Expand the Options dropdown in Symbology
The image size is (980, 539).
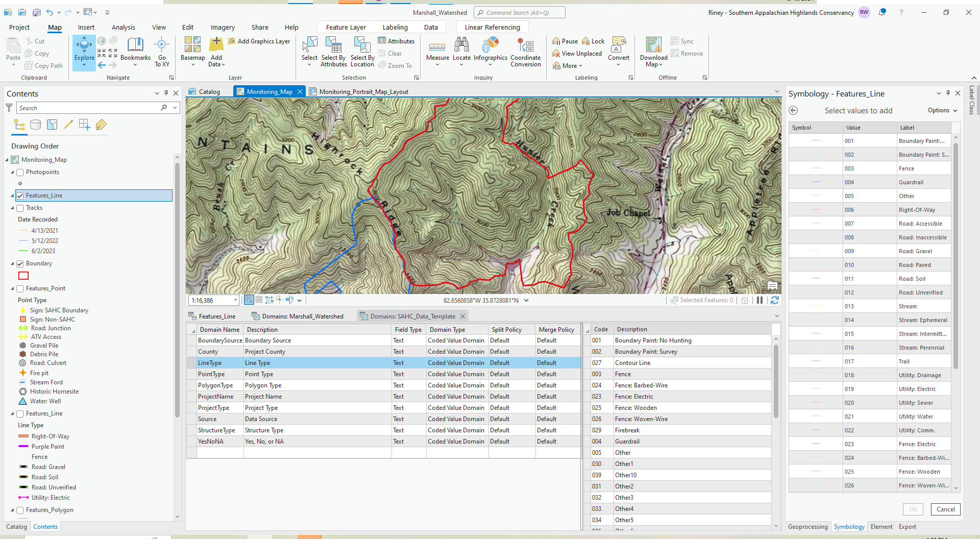942,110
